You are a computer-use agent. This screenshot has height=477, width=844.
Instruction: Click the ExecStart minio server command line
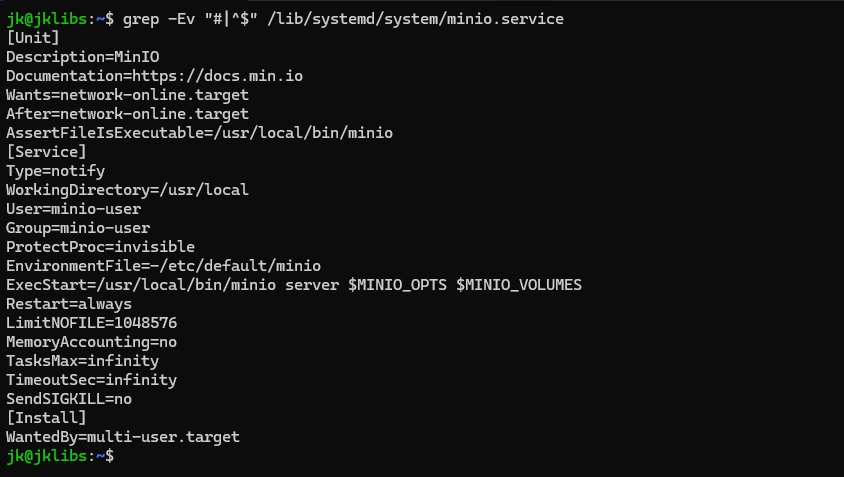coord(293,285)
